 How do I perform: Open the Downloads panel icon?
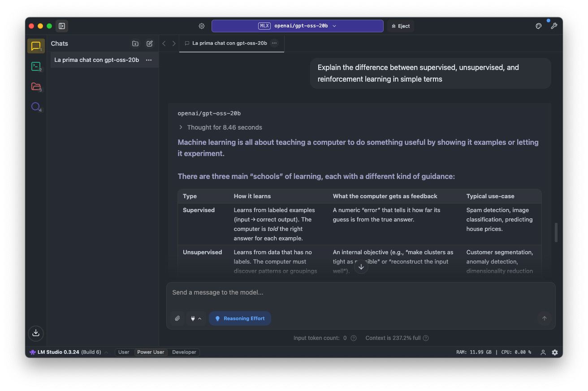(36, 333)
